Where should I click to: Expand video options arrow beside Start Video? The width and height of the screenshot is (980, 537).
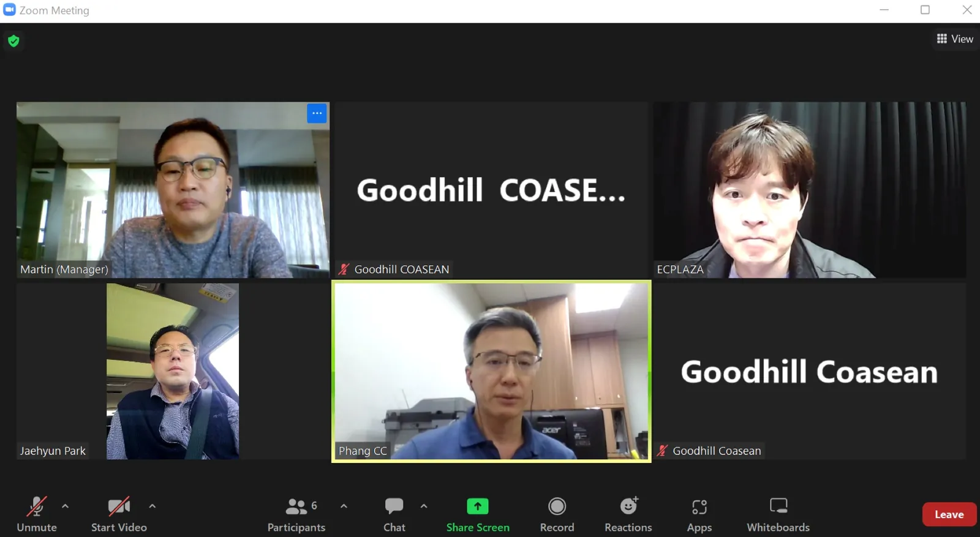coord(153,506)
